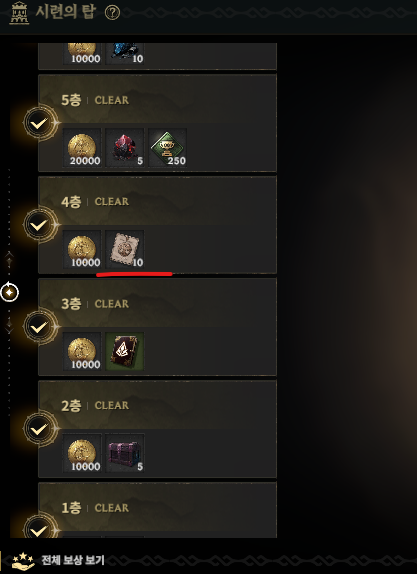
Task: Toggle the 2층 clear checkmark medallion
Action: coord(39,429)
